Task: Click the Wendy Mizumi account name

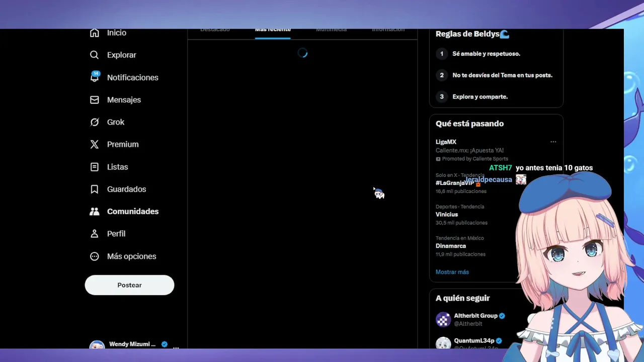Action: point(132,344)
